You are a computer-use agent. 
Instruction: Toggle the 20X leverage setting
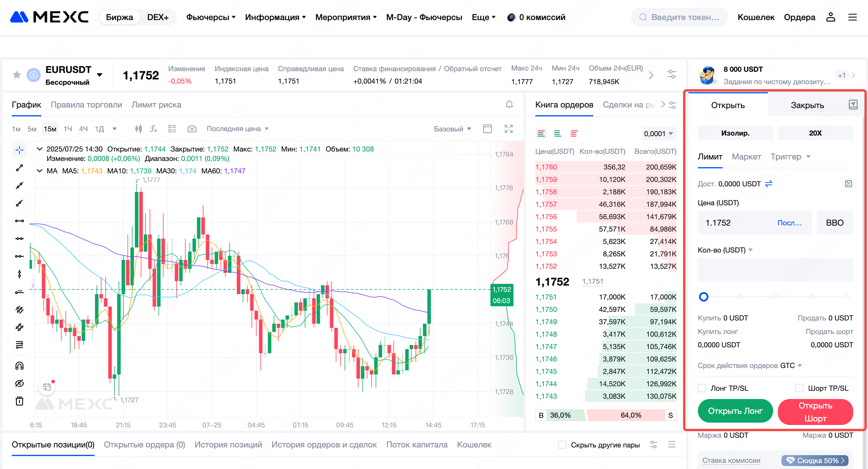click(815, 133)
